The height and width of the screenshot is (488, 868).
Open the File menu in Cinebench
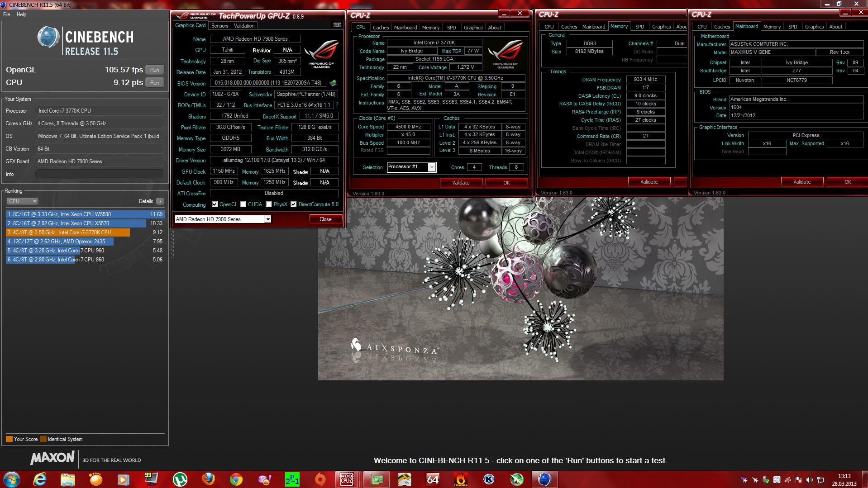7,14
